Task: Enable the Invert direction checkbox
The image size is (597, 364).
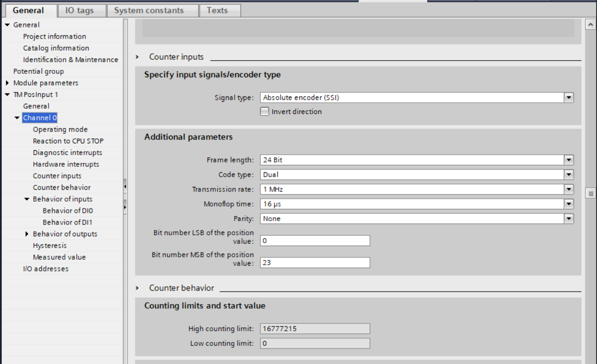Action: pyautogui.click(x=264, y=112)
